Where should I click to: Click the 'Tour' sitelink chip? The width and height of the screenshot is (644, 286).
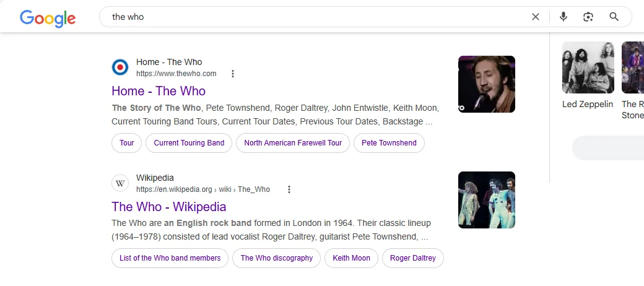[x=126, y=143]
